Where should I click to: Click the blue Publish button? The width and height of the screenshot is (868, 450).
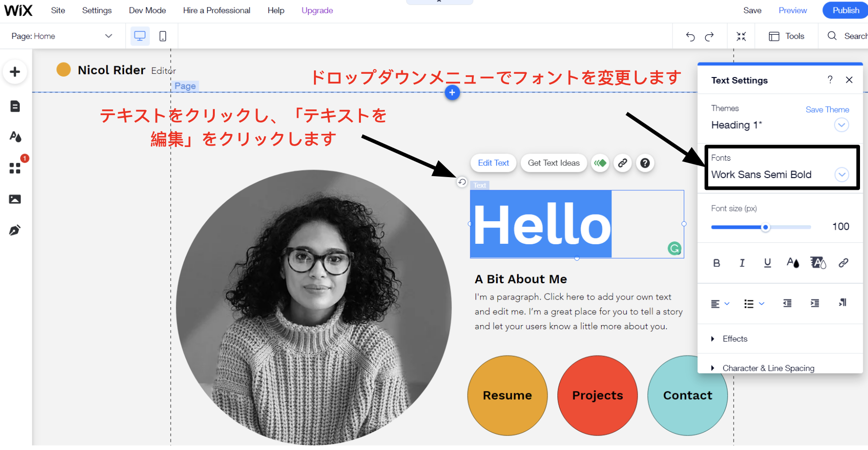click(845, 10)
